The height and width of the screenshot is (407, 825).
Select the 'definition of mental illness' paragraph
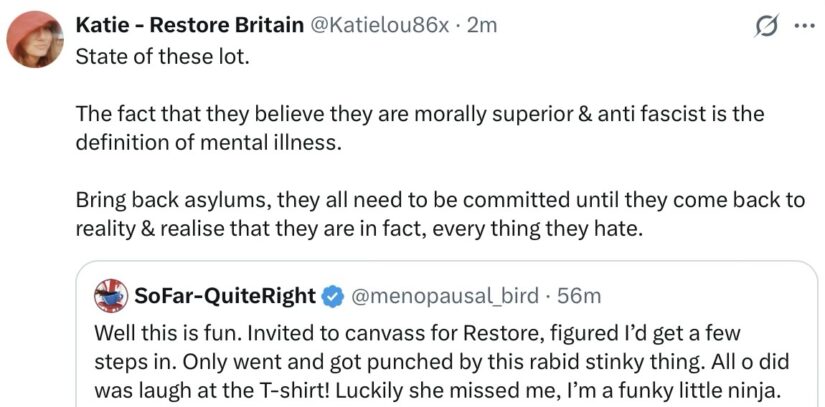pyautogui.click(x=419, y=128)
